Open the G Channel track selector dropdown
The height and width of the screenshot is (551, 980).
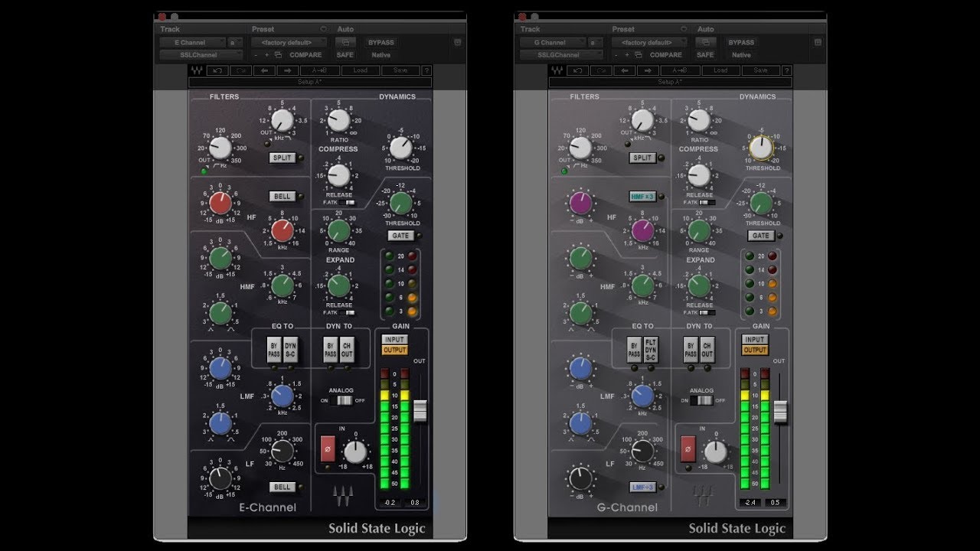coord(552,43)
